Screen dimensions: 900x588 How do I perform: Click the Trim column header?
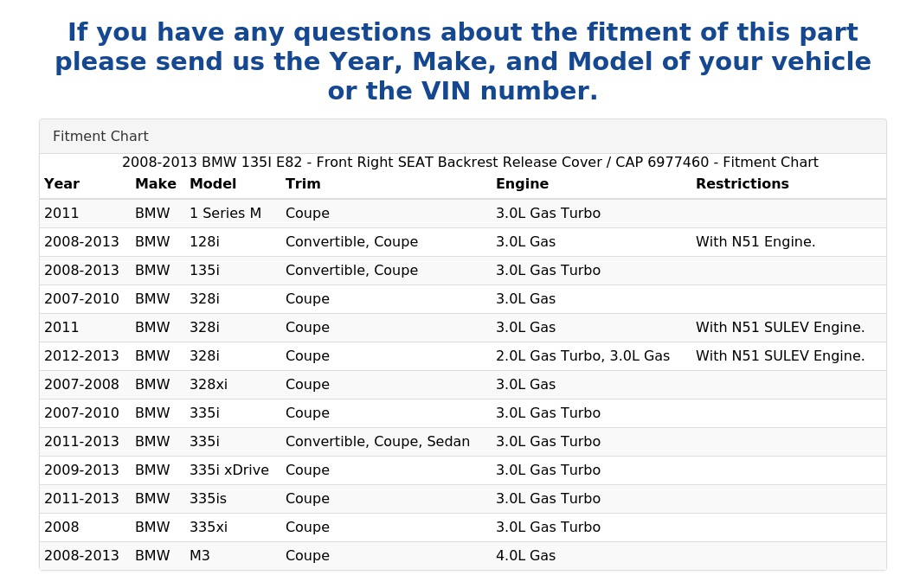[303, 183]
